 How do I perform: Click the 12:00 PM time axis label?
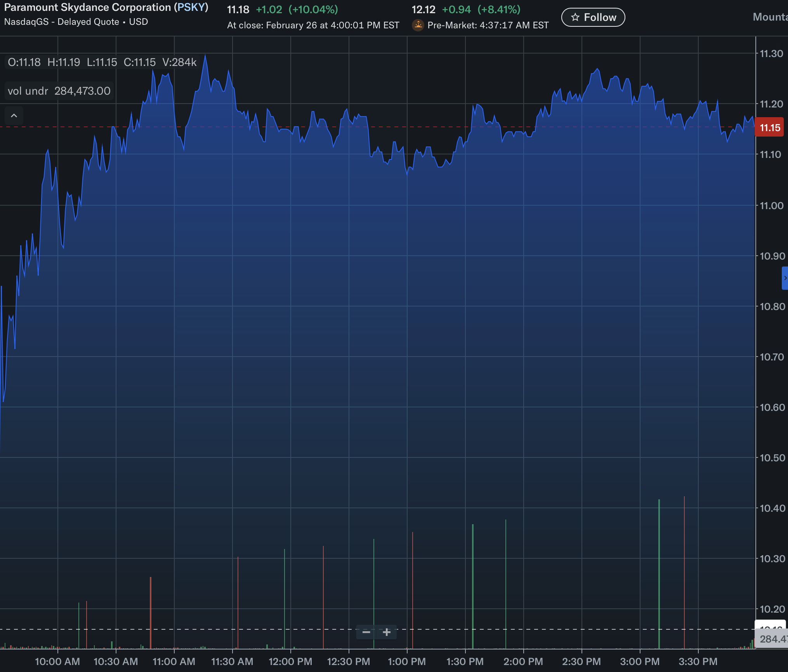290,662
